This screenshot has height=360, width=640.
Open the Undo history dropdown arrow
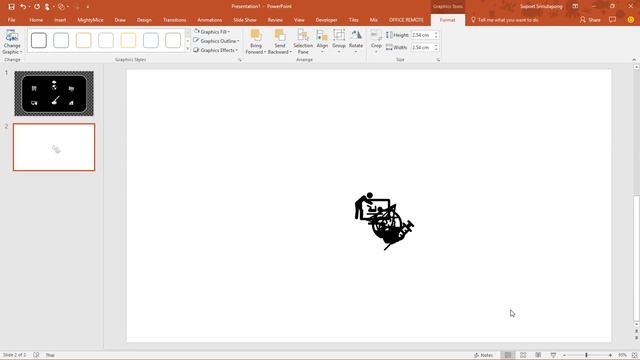coord(29,7)
